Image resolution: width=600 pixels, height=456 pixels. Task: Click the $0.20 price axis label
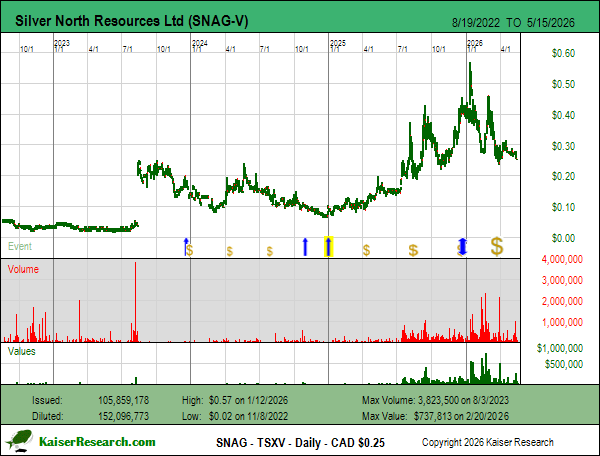(x=563, y=176)
